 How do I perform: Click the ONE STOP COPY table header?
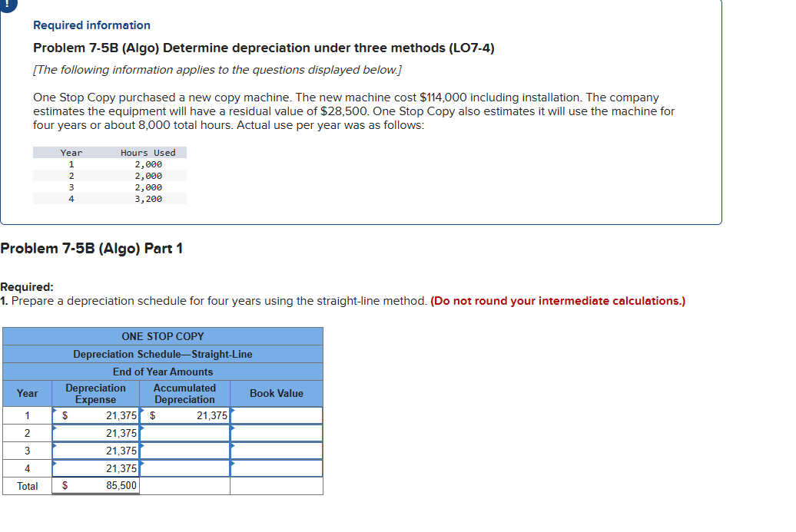pos(161,336)
